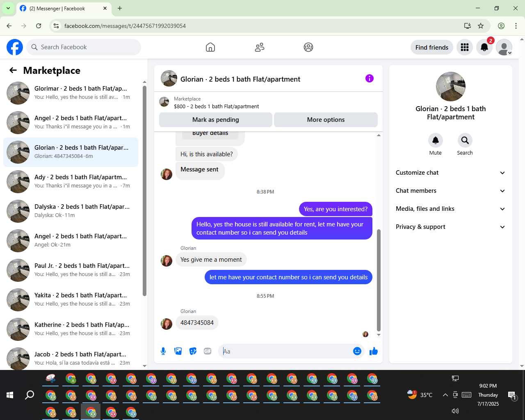This screenshot has width=525, height=420.
Task: Open the Ady conversation
Action: tap(71, 182)
